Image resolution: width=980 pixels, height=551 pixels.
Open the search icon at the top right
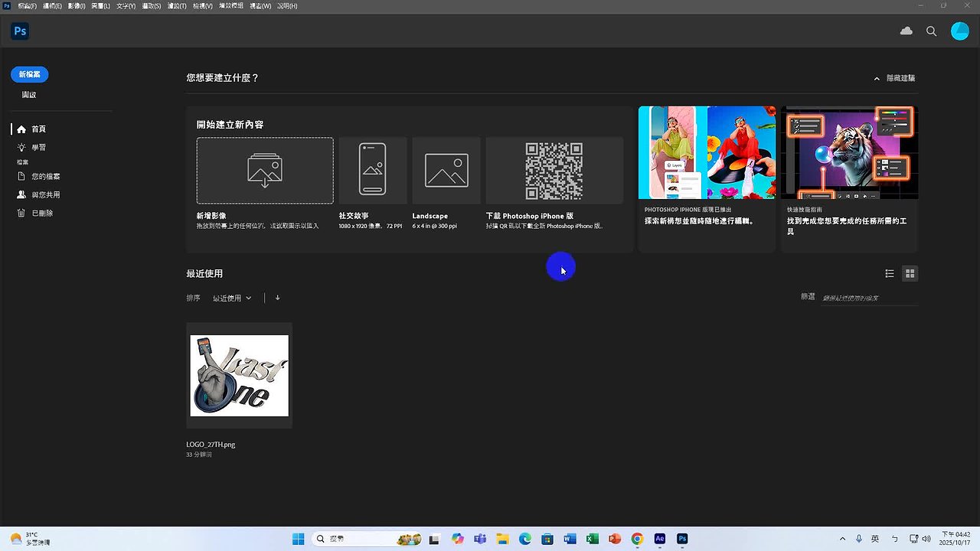pos(931,31)
